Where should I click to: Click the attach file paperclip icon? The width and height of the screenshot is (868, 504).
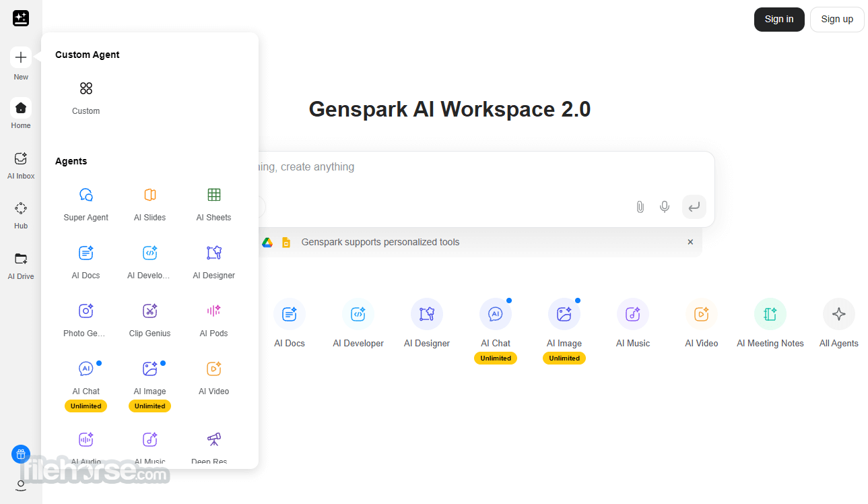click(x=640, y=207)
